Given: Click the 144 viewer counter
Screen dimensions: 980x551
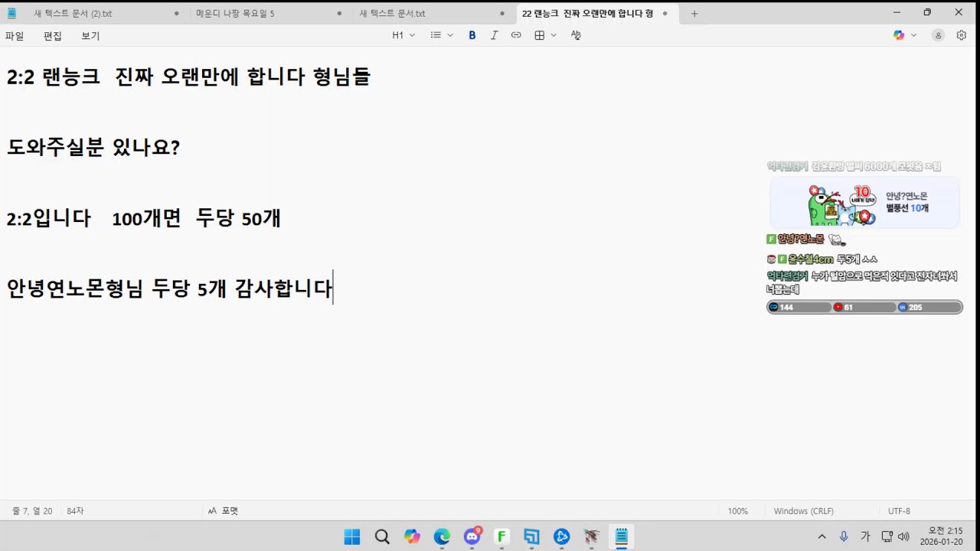Looking at the screenshot, I should (799, 307).
